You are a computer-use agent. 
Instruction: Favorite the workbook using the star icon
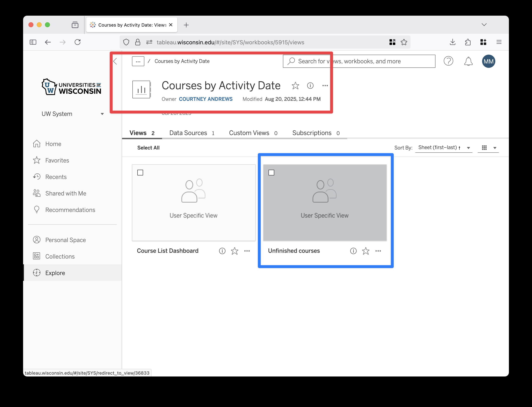(295, 86)
